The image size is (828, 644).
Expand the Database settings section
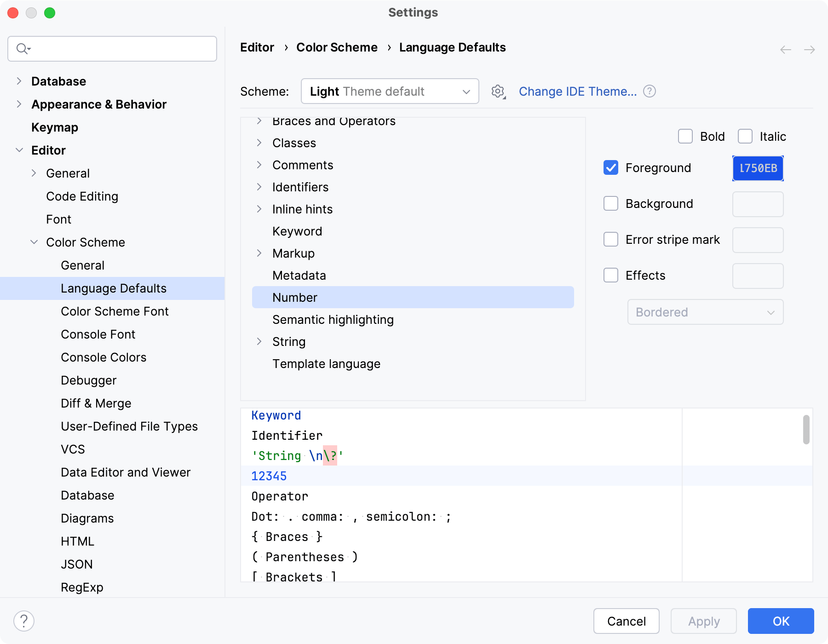click(19, 81)
